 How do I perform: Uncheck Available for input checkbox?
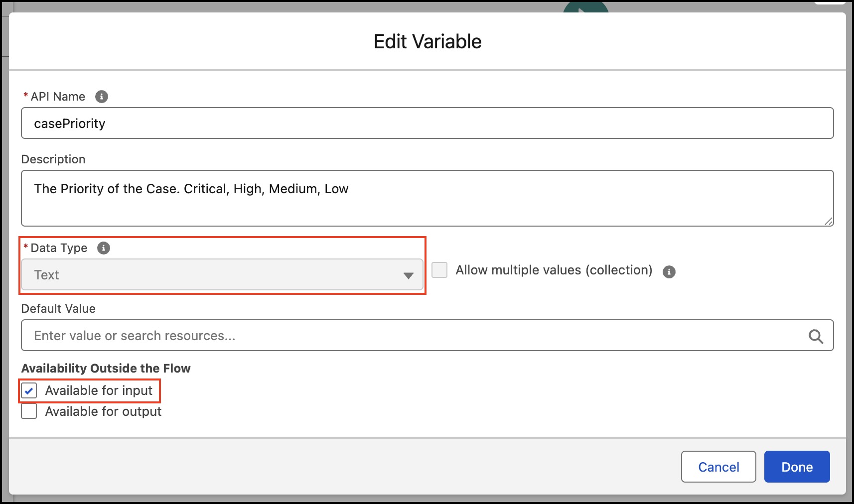[29, 391]
